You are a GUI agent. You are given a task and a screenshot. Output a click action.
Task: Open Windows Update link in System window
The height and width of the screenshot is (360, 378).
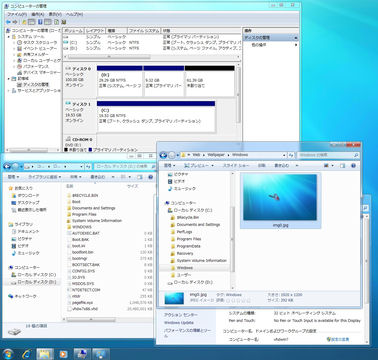[178, 323]
